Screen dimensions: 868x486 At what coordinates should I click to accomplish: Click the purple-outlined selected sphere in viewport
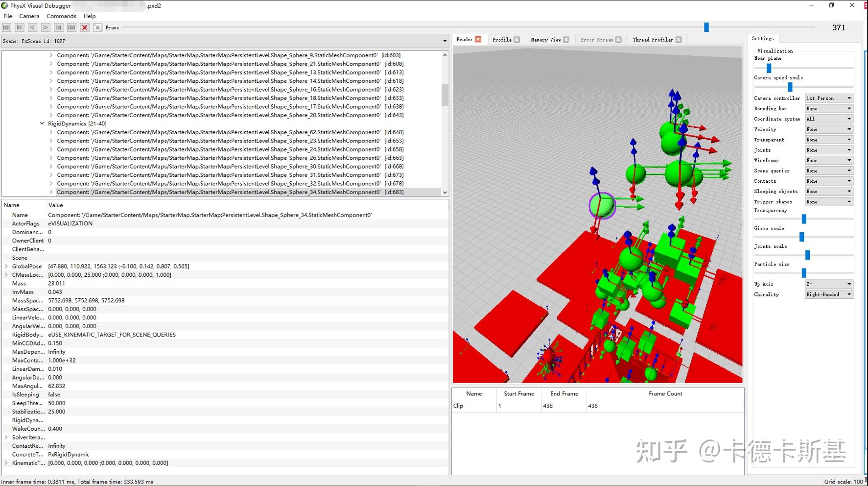tap(602, 206)
